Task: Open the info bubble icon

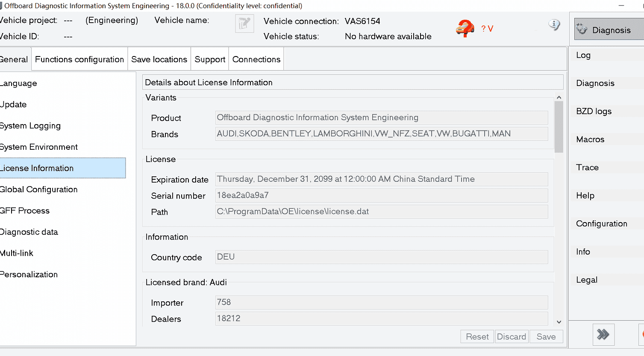Action: pos(554,25)
